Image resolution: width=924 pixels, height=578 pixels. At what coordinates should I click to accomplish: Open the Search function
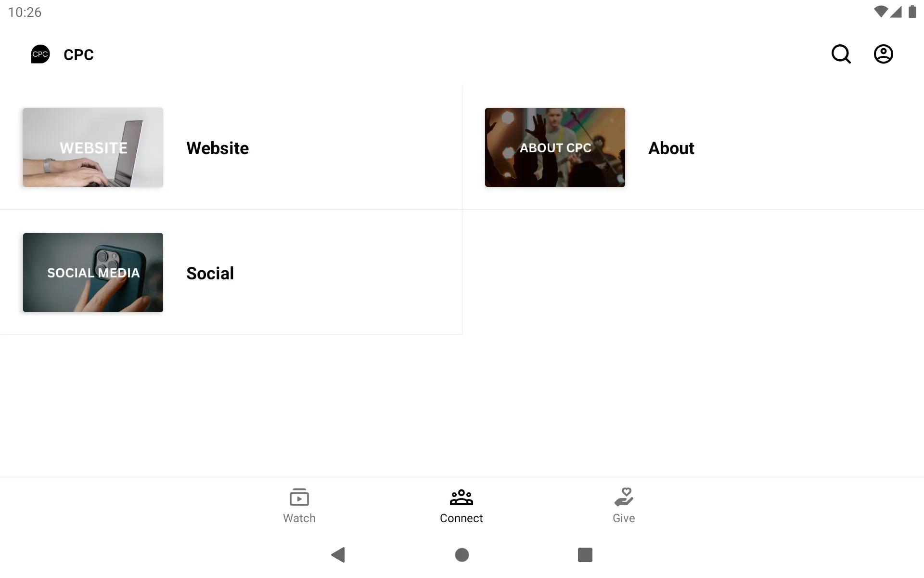(x=842, y=54)
